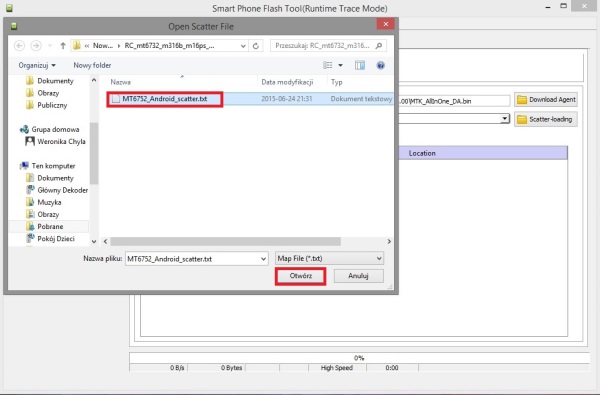Click the Anuluj button
Viewport: 600px width, 395px height.
click(359, 276)
